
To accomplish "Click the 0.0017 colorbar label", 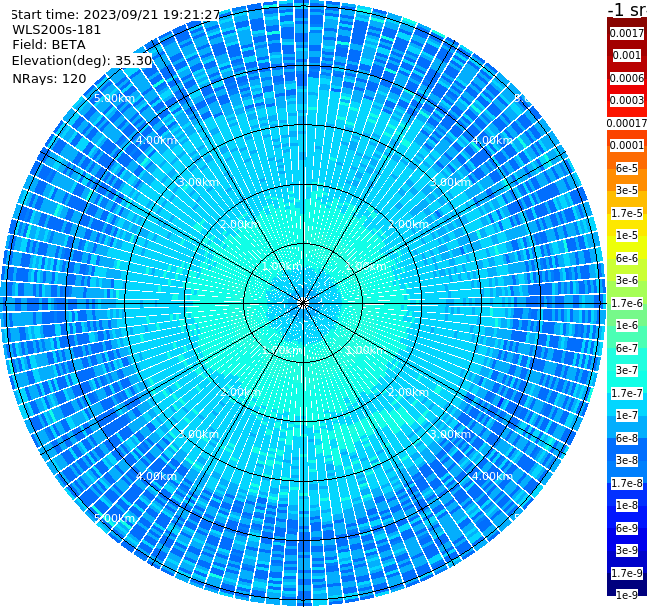I will pyautogui.click(x=627, y=33).
